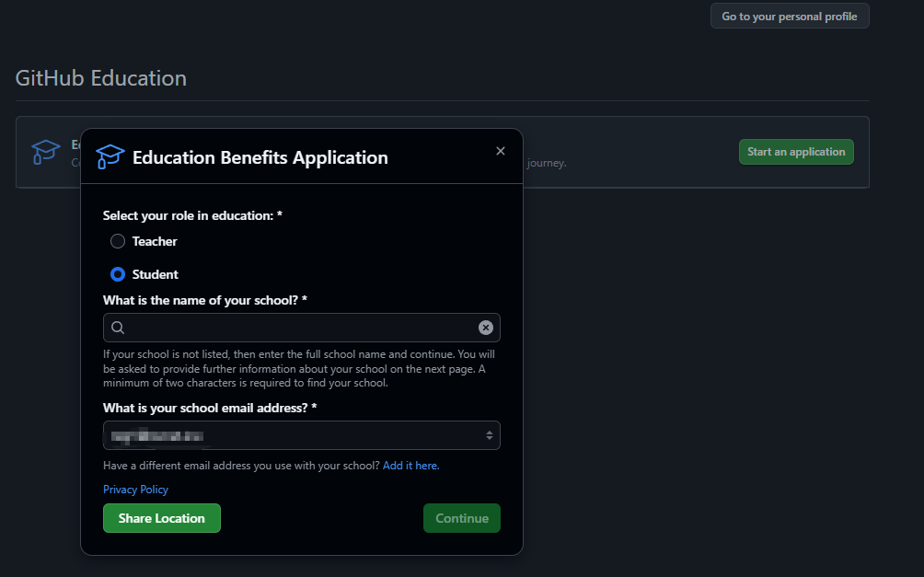Select the Student radio button

[x=118, y=274]
